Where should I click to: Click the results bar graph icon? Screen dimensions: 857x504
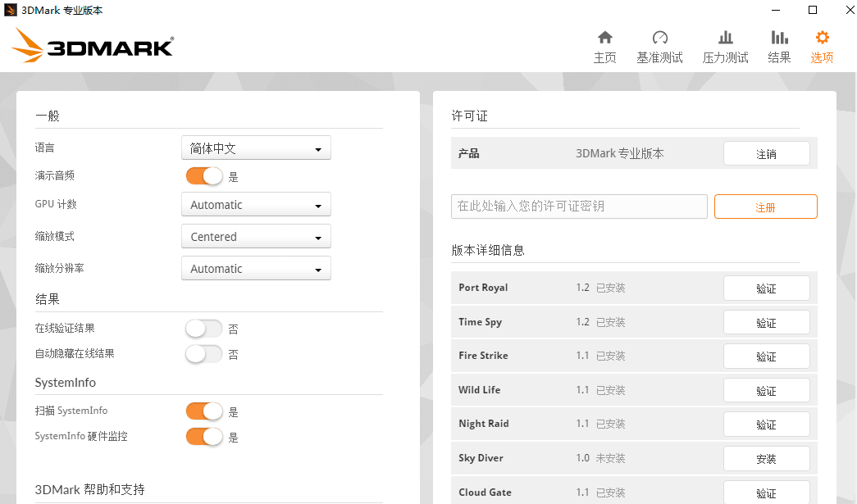pyautogui.click(x=779, y=37)
